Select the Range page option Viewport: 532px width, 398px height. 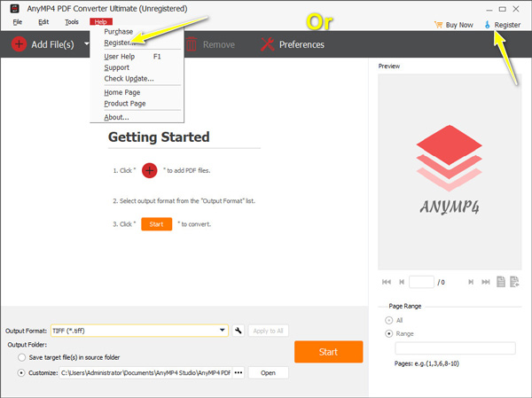(x=389, y=333)
